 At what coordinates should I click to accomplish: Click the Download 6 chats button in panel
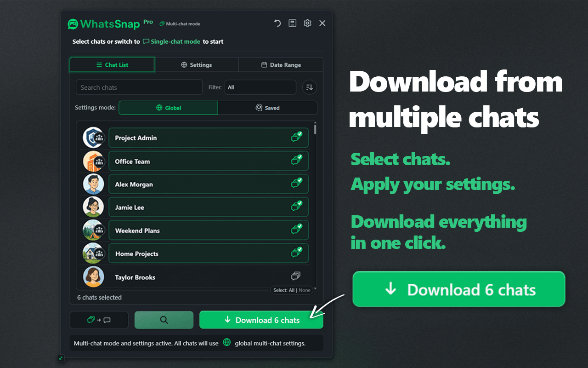pos(261,320)
